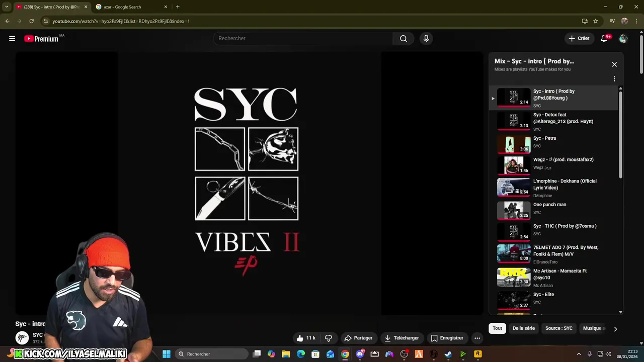Open the tab search dropdown arrow
This screenshot has height=362, width=644.
[7, 7]
